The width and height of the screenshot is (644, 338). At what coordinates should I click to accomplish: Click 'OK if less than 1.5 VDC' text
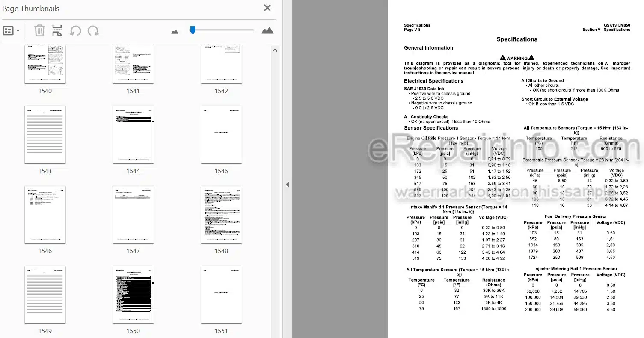[x=551, y=104]
